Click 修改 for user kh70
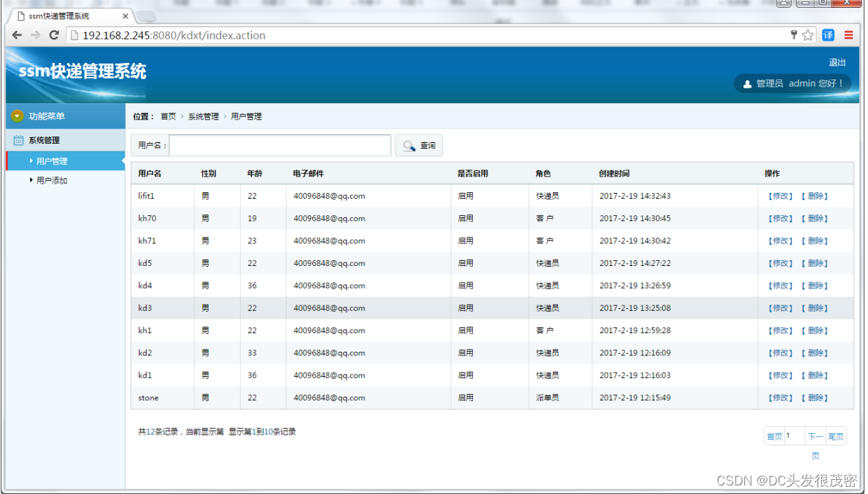 [780, 219]
